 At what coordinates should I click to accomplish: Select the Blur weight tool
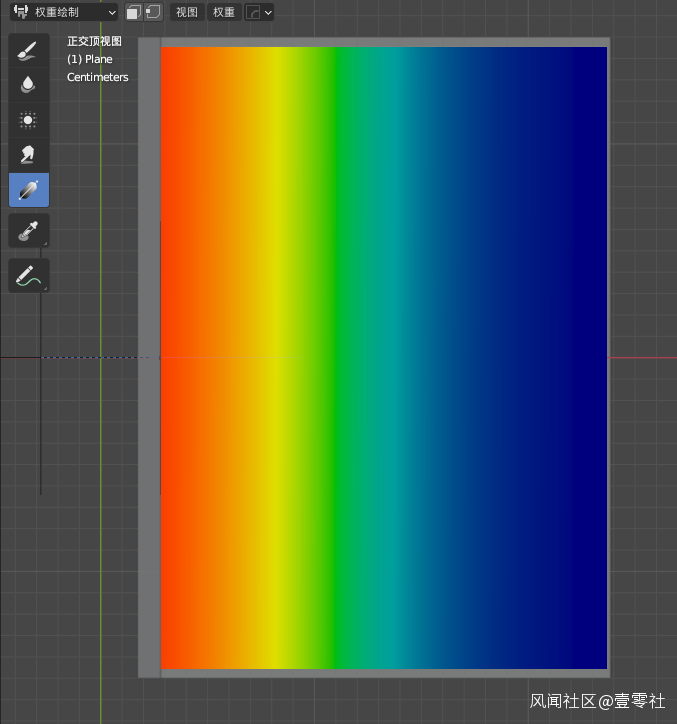[x=28, y=85]
